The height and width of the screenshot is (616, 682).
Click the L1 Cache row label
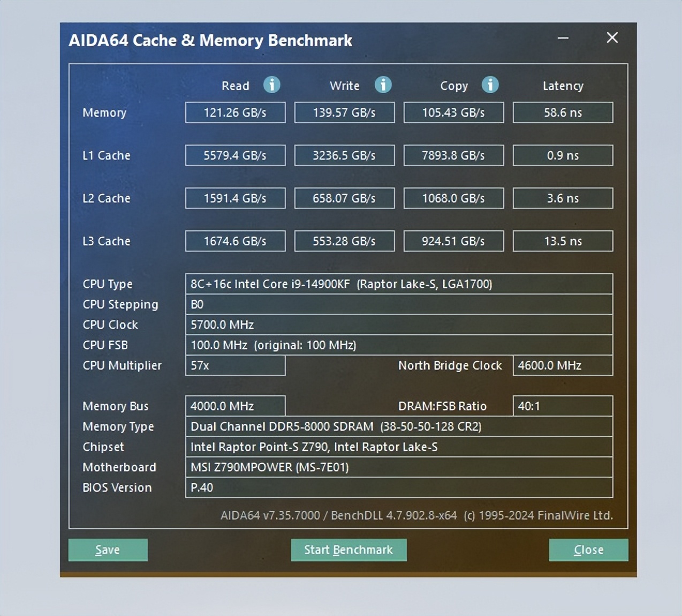point(107,155)
